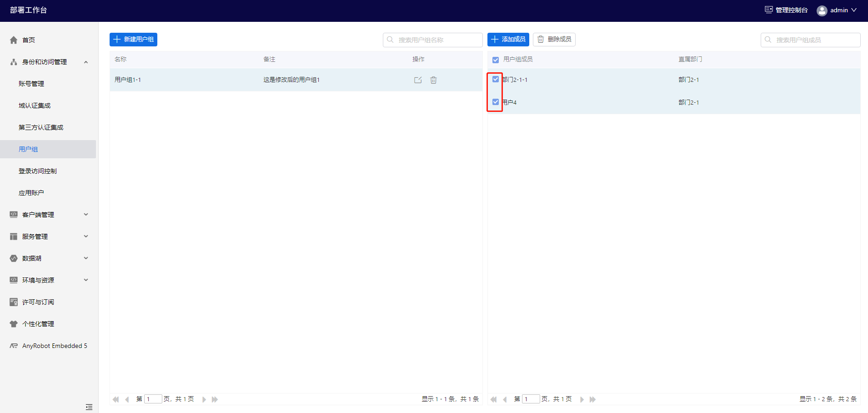This screenshot has width=868, height=413.
Task: Open 许可与订阅 in the sidebar
Action: [x=38, y=302]
